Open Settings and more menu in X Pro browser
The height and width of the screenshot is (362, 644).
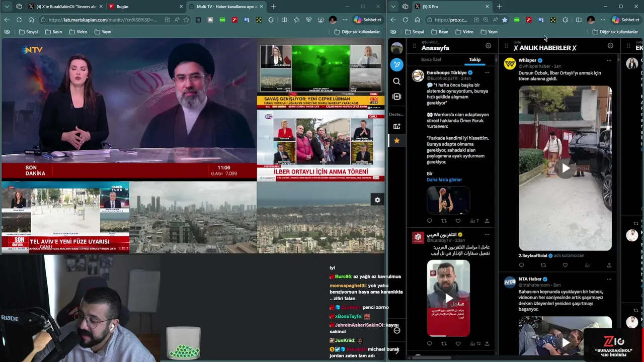pos(602,20)
